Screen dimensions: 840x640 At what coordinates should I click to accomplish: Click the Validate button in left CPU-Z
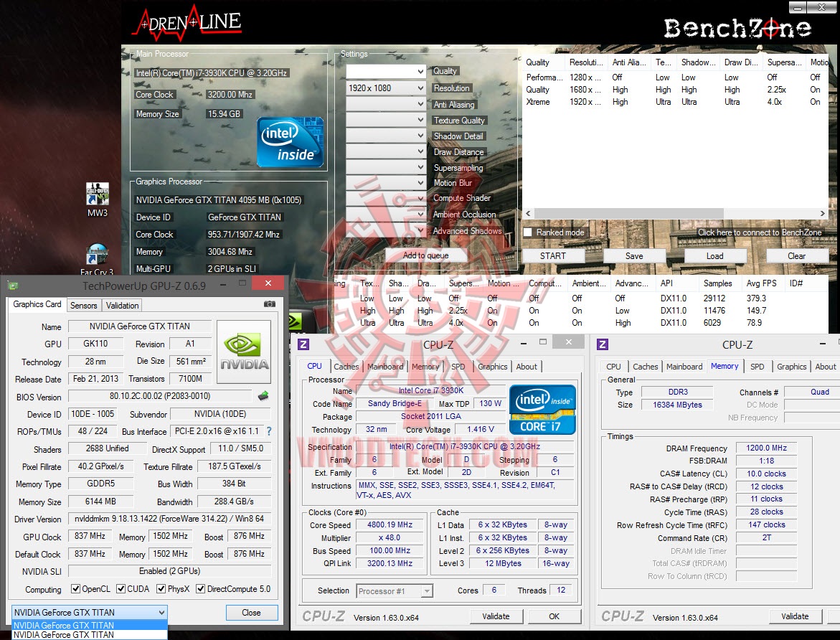point(496,616)
